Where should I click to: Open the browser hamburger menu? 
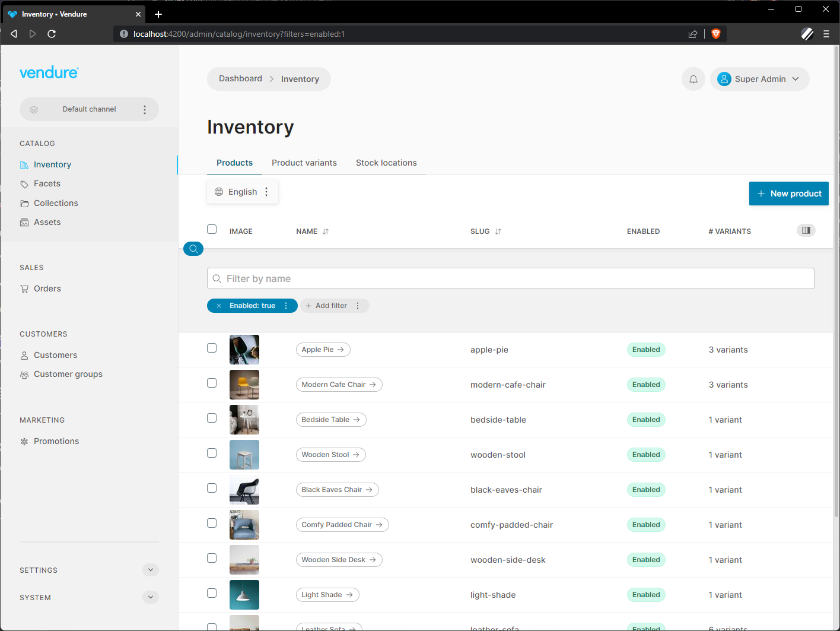pos(826,34)
